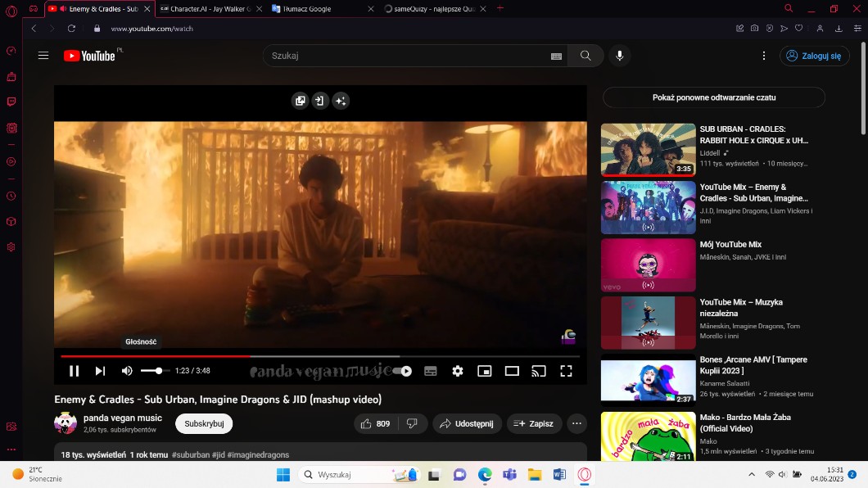Open YouTube settings three-dot menu

coord(764,56)
